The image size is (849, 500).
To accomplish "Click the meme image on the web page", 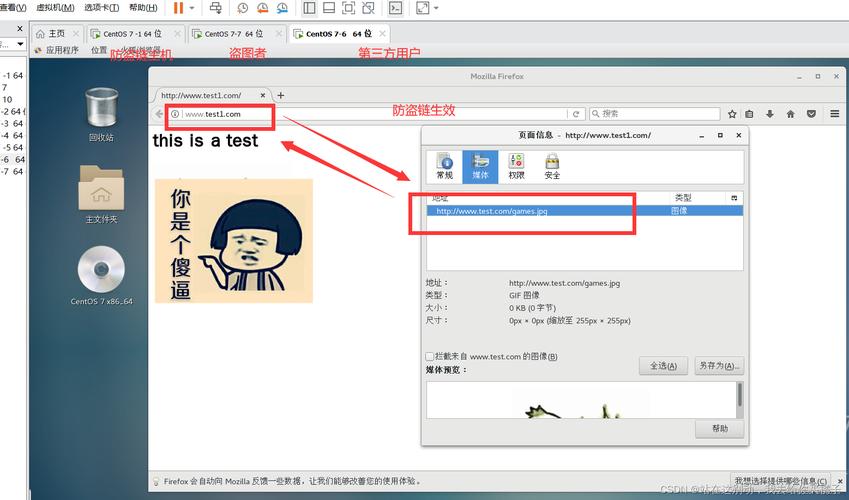I will pyautogui.click(x=234, y=241).
